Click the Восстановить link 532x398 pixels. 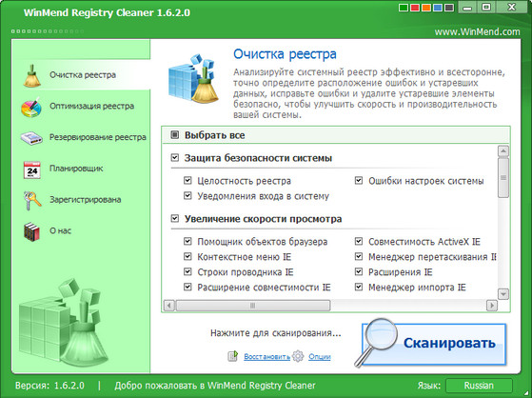click(267, 356)
